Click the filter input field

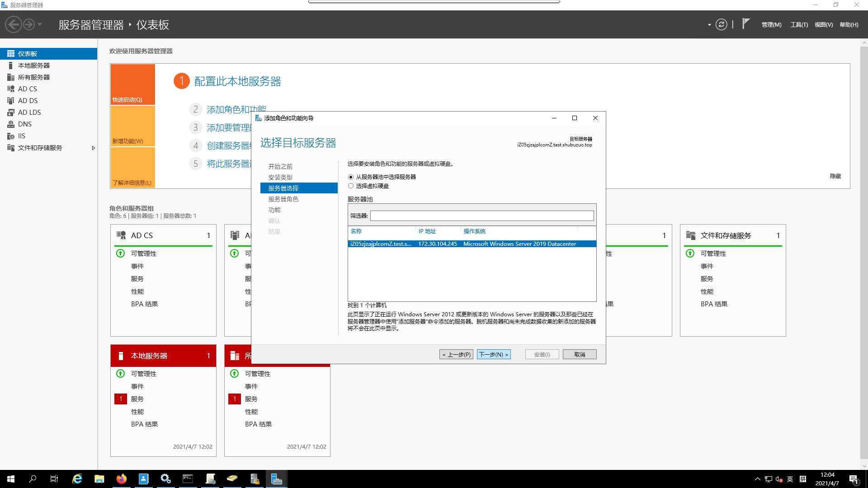point(482,216)
